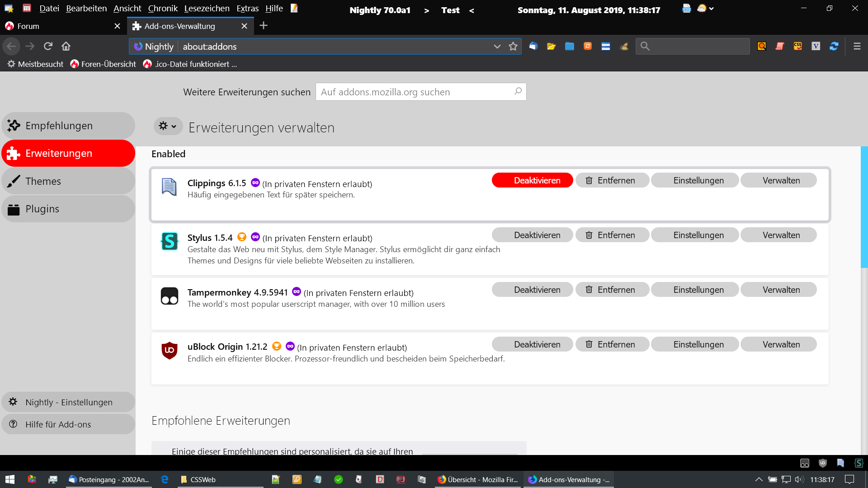Open the gear tools dropdown for extensions
Viewport: 868px width, 488px height.
[x=168, y=126]
